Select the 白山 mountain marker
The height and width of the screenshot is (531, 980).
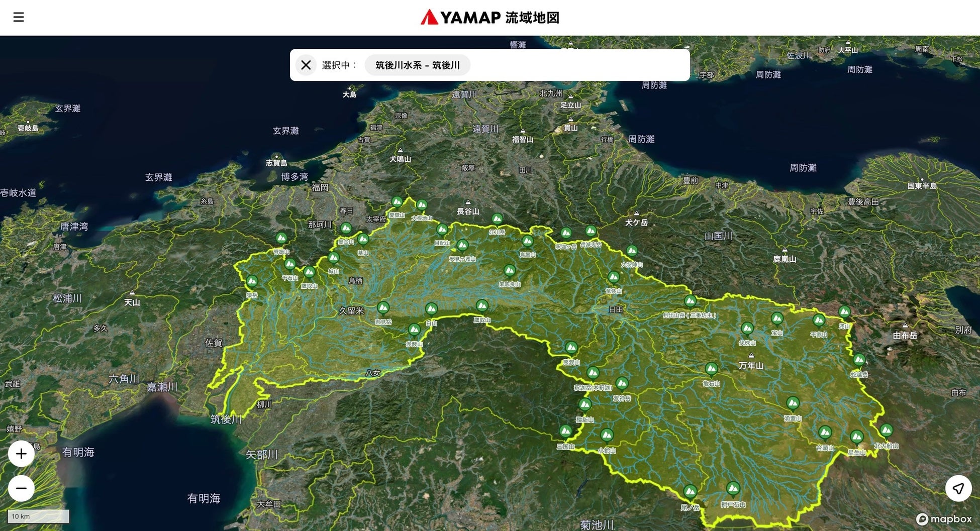pos(432,309)
